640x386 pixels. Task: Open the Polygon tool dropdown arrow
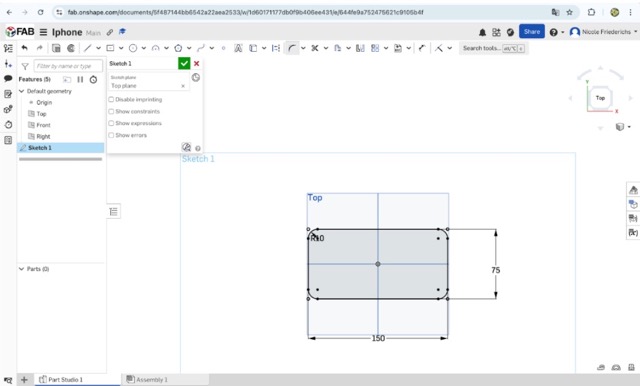pyautogui.click(x=189, y=48)
